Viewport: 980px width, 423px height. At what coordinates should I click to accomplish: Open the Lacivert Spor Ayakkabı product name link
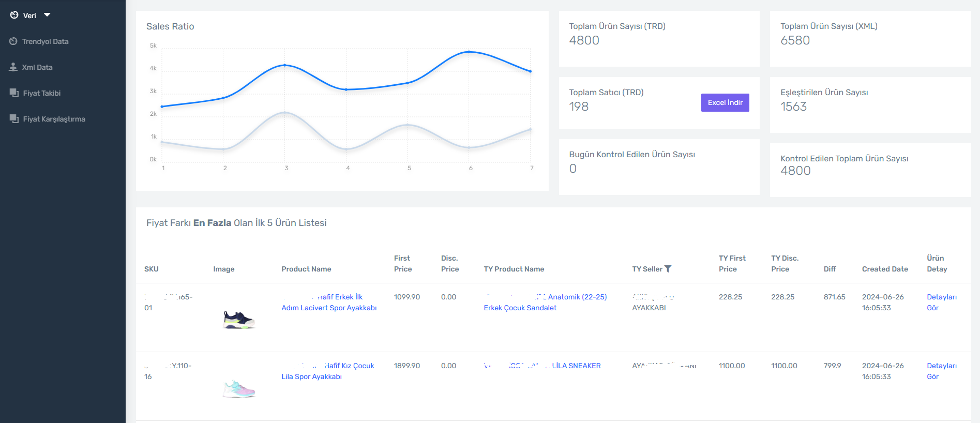[x=329, y=308]
